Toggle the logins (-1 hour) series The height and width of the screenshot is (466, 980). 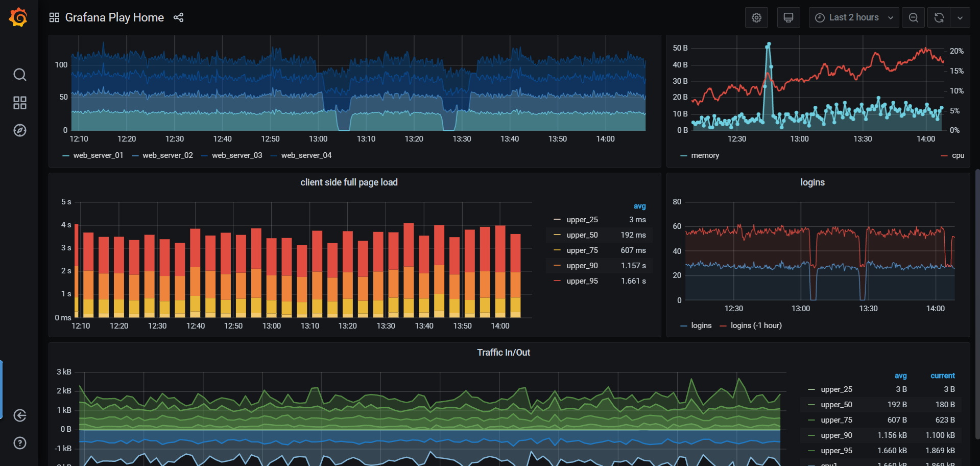[x=756, y=325]
